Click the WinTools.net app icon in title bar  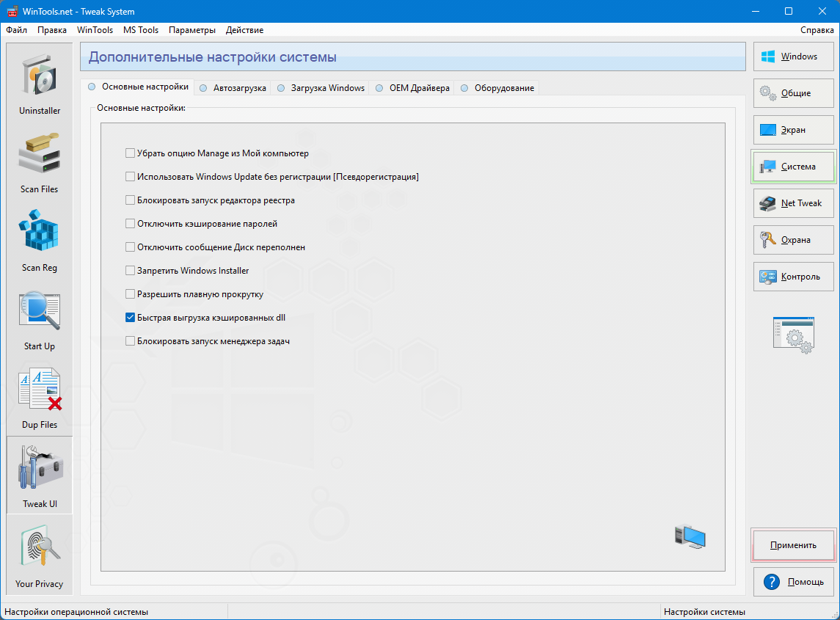12,11
